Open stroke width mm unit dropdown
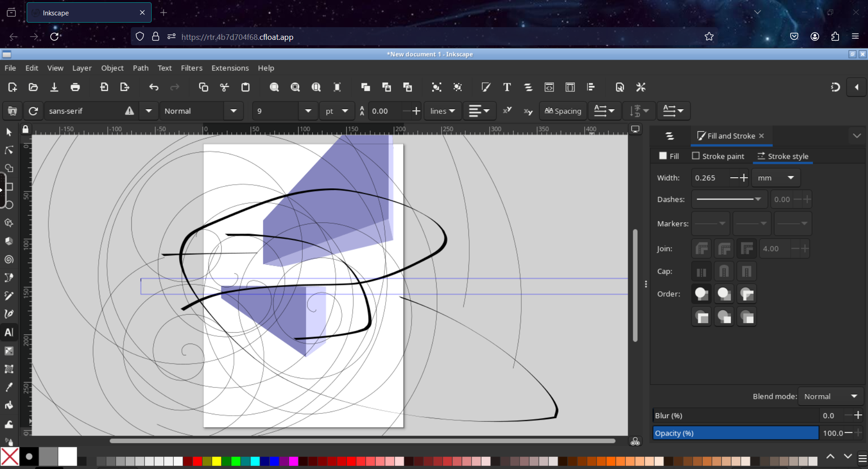Screen dimensions: 868x469 [x=776, y=178]
